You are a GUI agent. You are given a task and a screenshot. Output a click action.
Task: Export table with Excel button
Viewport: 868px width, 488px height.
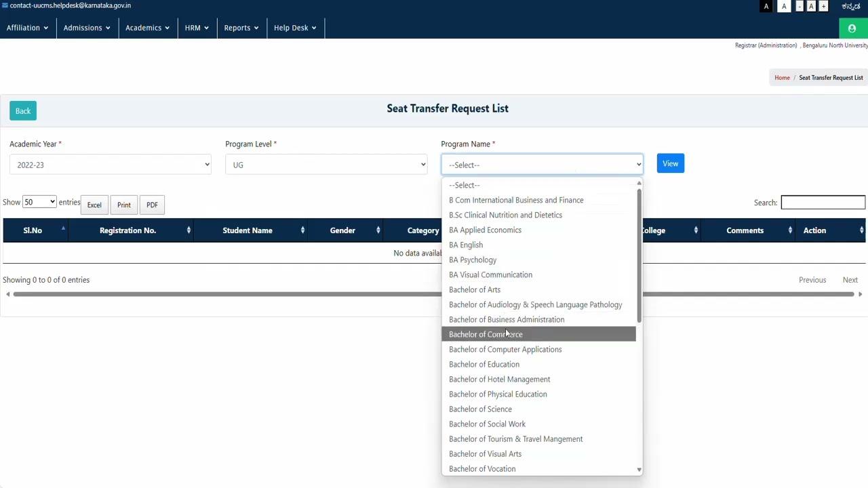pos(94,205)
